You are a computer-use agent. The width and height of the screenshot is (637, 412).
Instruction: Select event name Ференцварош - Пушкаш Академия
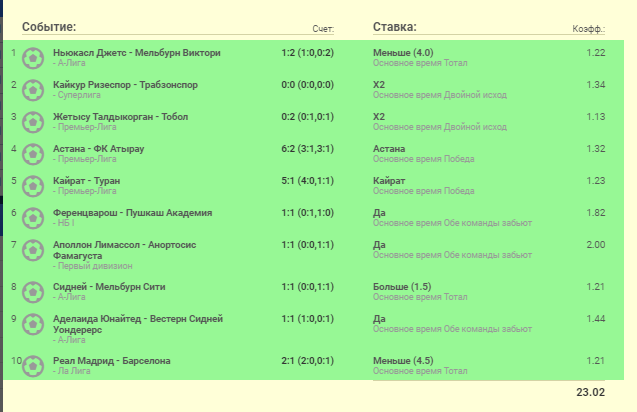(132, 213)
